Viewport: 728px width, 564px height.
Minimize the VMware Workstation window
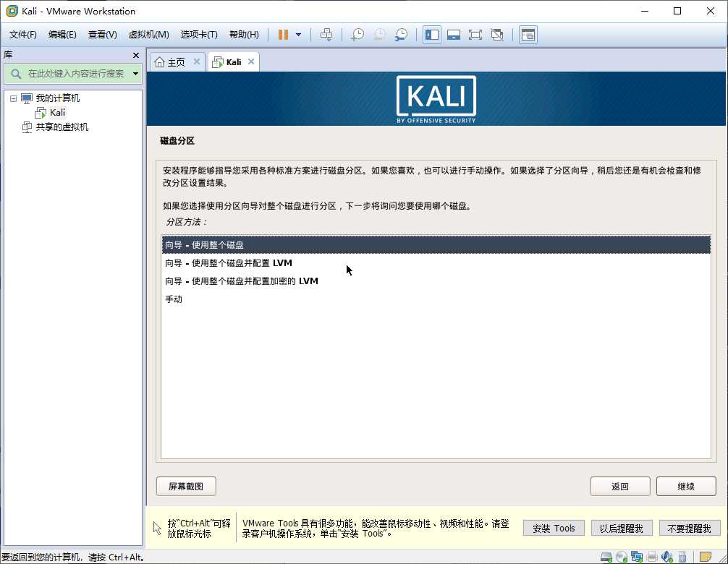(645, 11)
